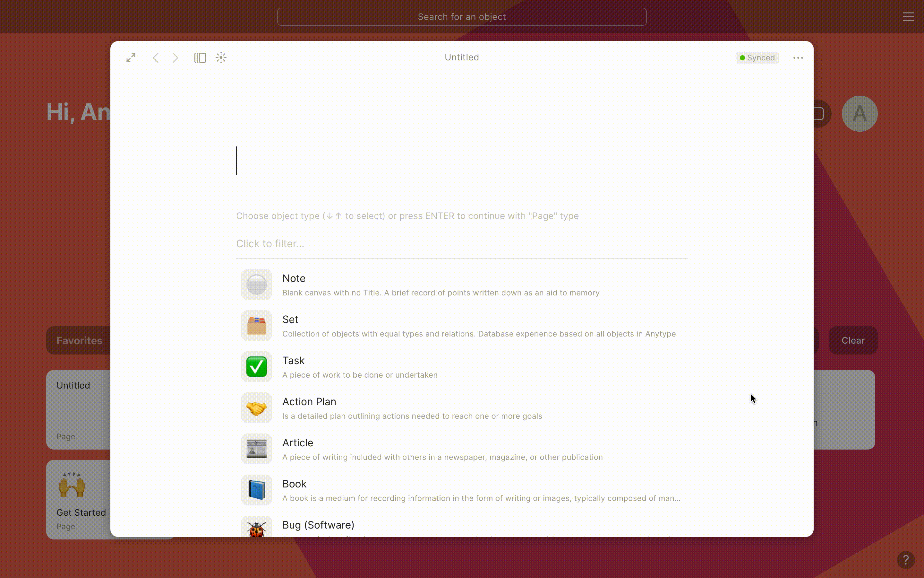Click the Article description text
The image size is (924, 578).
pos(442,457)
